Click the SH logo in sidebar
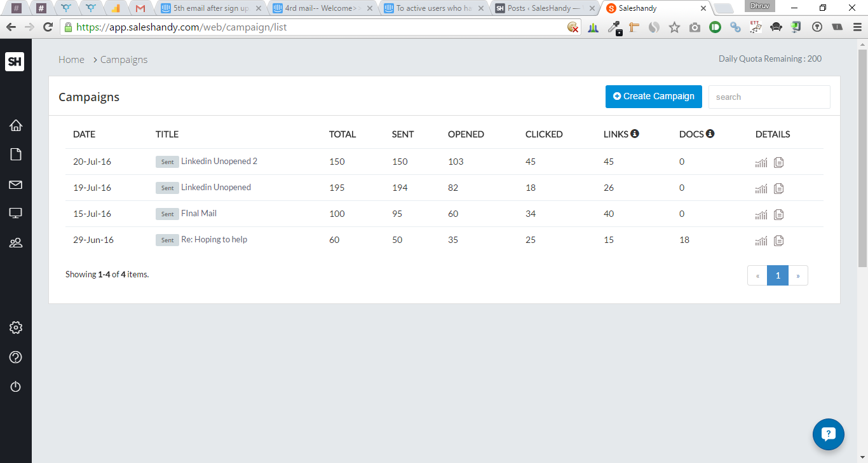The image size is (868, 463). (x=15, y=61)
